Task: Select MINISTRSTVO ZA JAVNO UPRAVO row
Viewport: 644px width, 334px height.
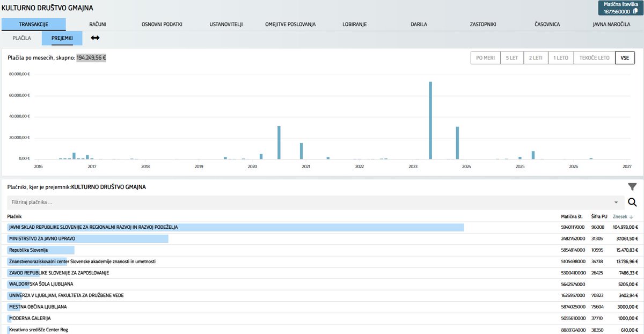Action: tap(322, 238)
